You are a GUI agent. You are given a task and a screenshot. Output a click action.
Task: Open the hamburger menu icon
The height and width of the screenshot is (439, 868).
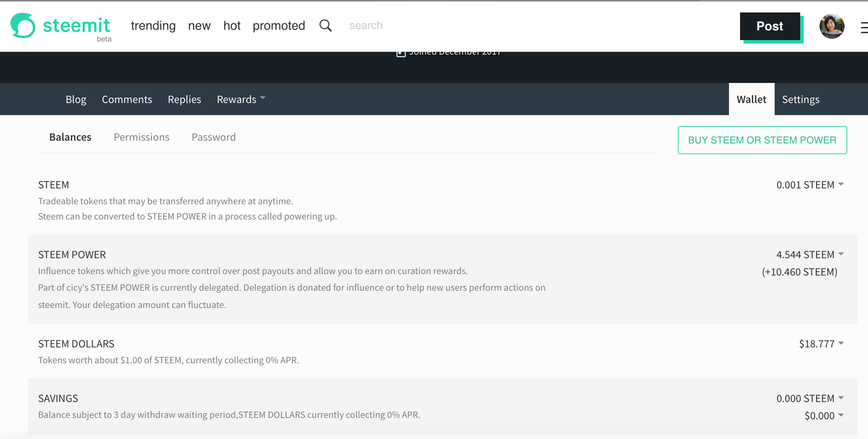point(864,27)
